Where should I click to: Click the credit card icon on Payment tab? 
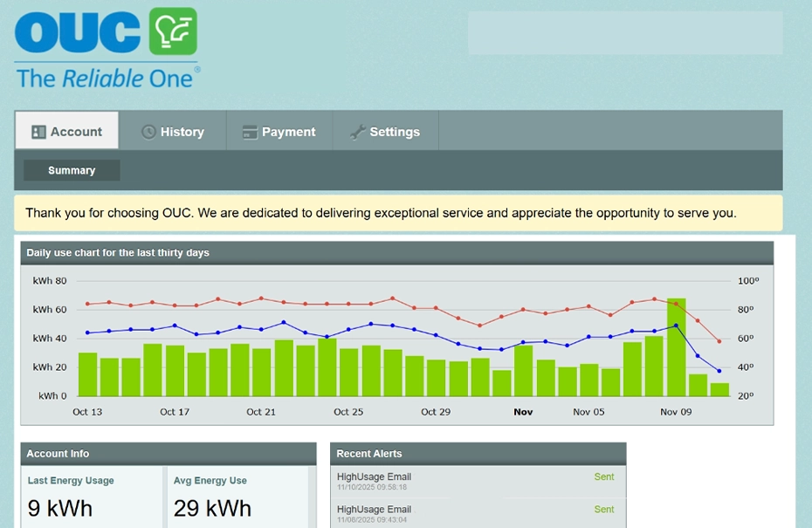[250, 132]
